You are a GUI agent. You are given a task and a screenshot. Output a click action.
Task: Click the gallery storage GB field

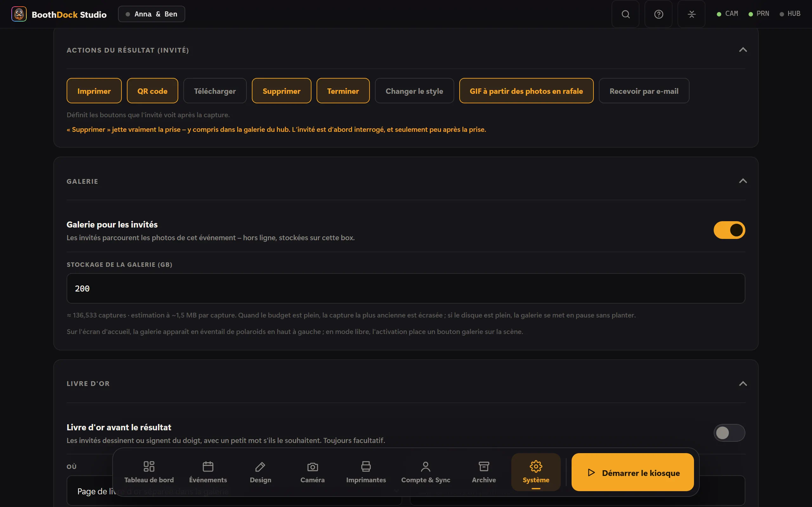406,288
